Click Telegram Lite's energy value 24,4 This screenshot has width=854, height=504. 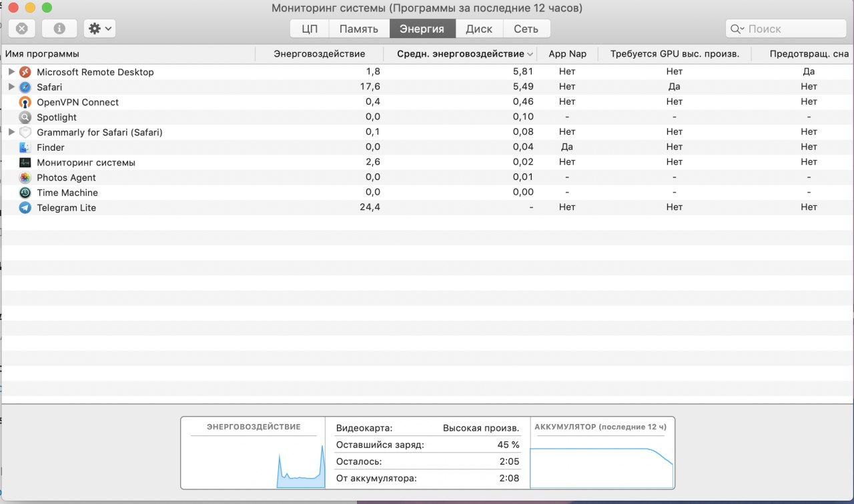(370, 207)
